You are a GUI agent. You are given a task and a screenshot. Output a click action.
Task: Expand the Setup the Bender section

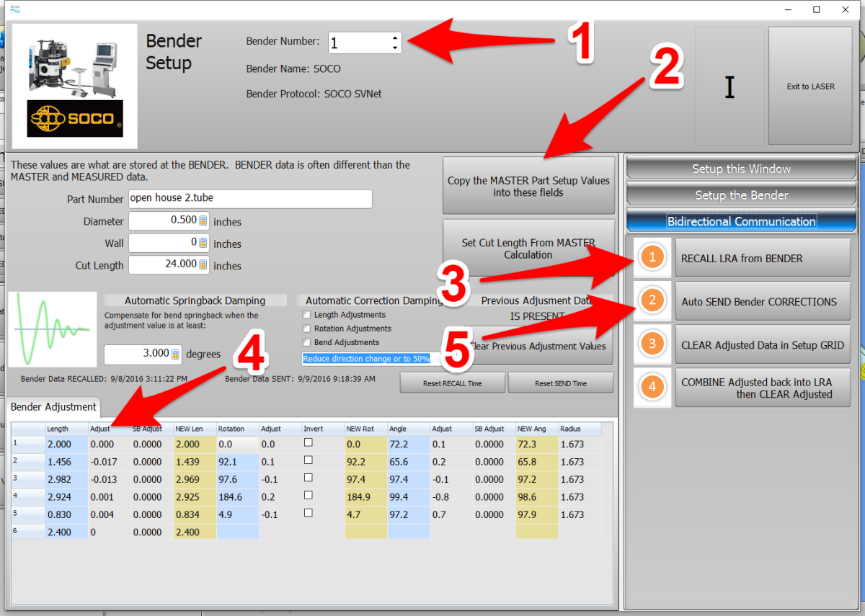741,195
